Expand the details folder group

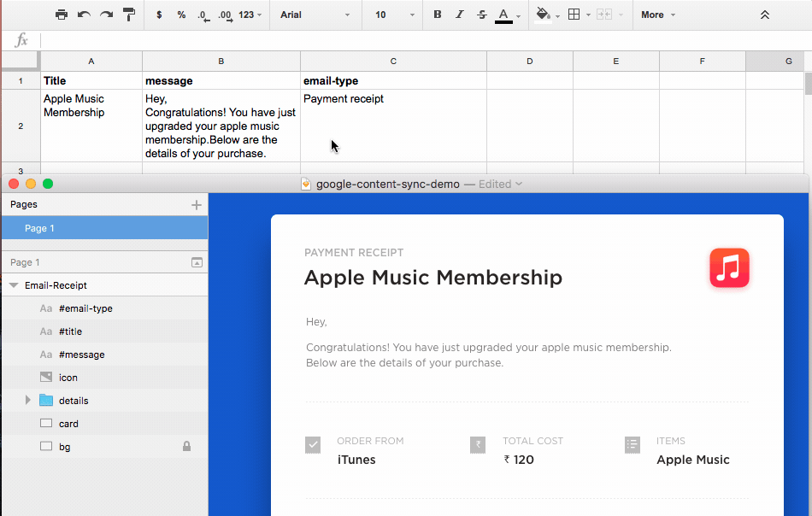click(x=28, y=400)
